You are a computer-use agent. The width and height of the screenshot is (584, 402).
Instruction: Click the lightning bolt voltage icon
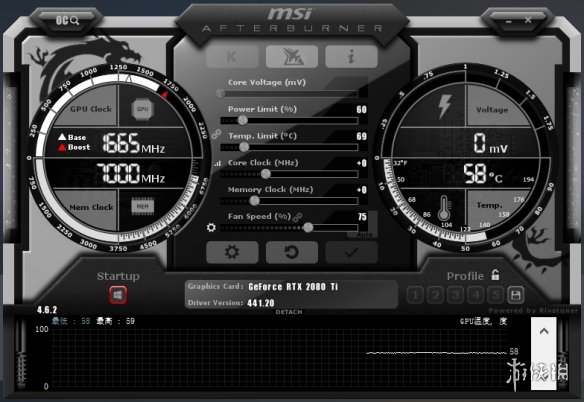[445, 107]
